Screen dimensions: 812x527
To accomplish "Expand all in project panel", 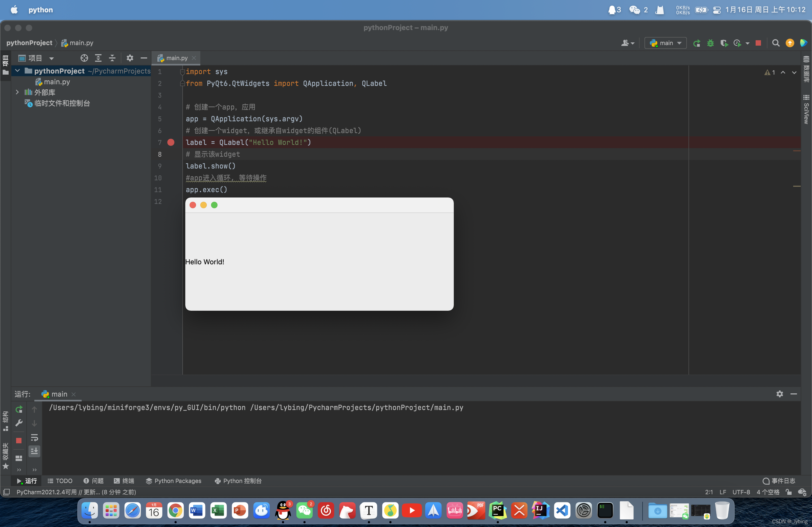I will coord(98,58).
